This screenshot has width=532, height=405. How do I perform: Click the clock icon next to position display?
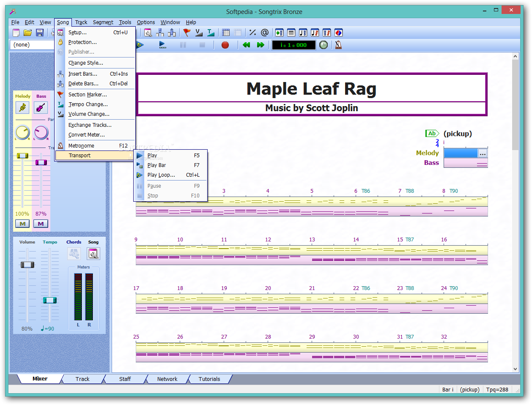[324, 45]
